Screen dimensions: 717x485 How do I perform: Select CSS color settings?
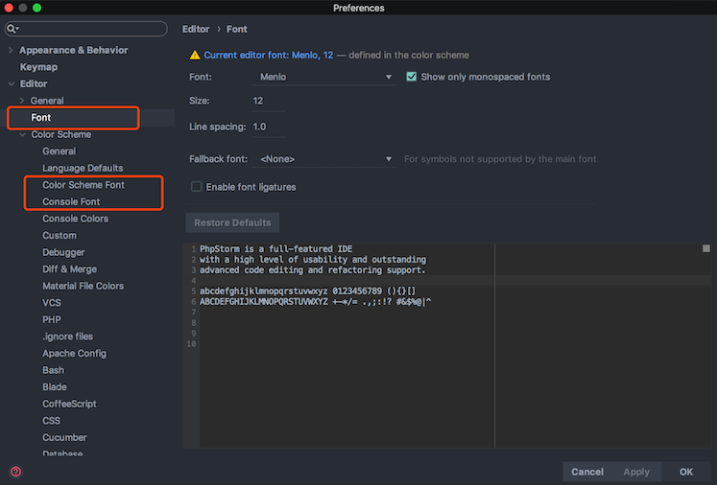click(51, 421)
